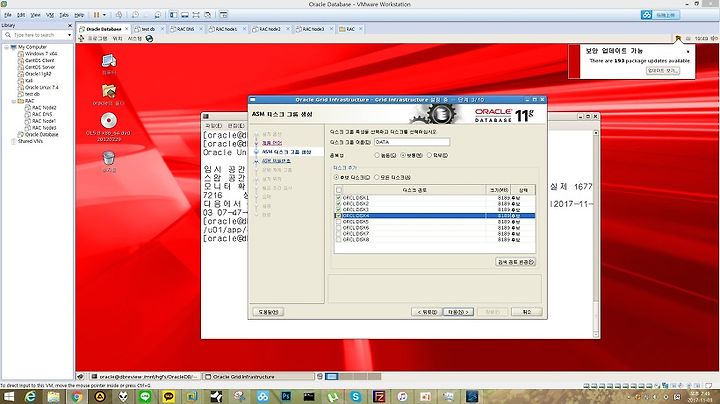This screenshot has height=404, width=720.
Task: Open the File menu in VMware
Action: pyautogui.click(x=8, y=15)
